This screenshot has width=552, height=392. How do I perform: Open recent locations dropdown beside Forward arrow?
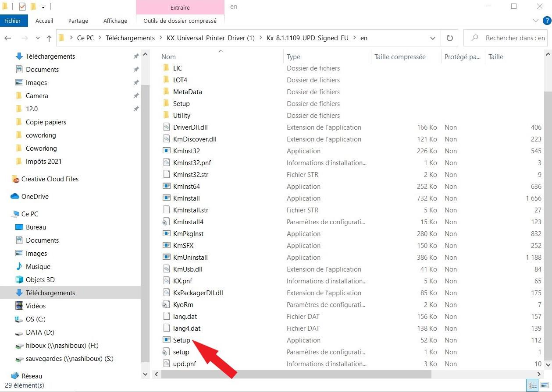pos(38,38)
